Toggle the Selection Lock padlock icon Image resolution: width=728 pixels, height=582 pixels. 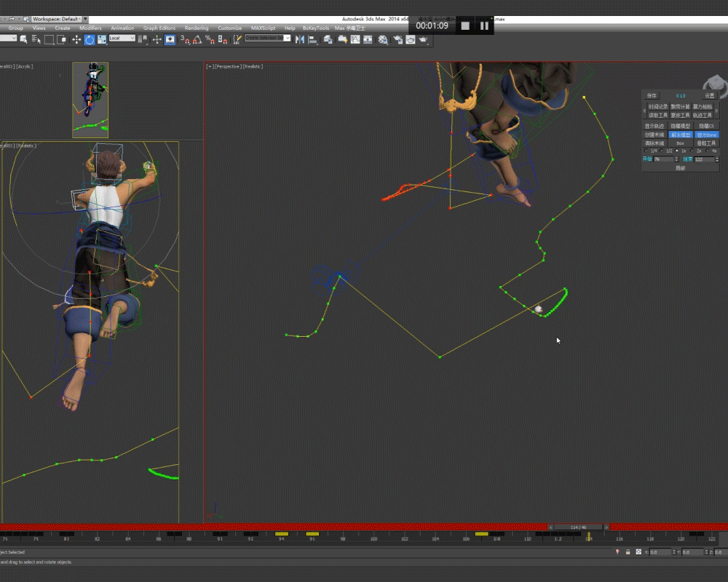628,552
